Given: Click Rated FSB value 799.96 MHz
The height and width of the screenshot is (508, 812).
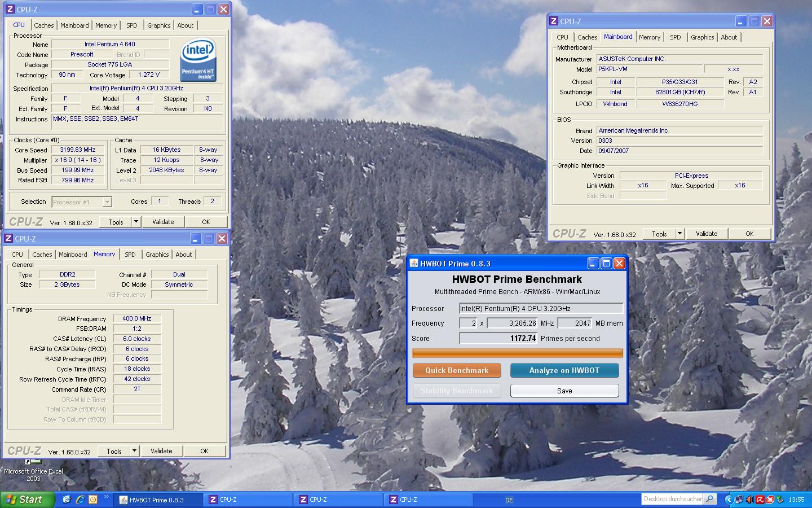Looking at the screenshot, I should point(78,180).
